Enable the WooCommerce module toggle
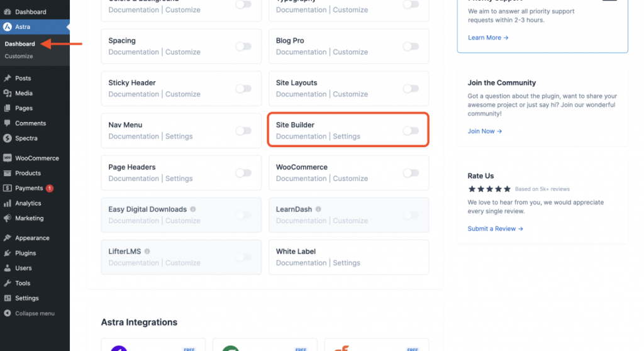This screenshot has height=351, width=644. 411,173
